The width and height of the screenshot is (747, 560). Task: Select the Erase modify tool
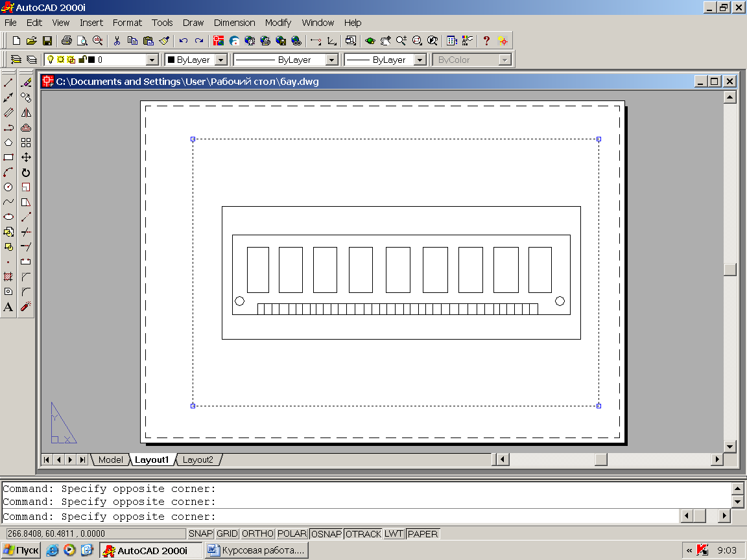point(26,83)
